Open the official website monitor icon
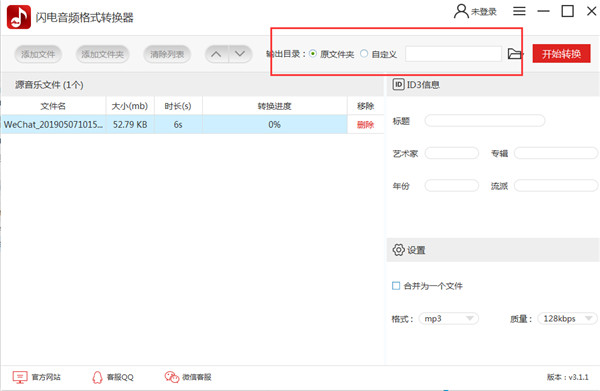This screenshot has height=391, width=600. (20, 377)
